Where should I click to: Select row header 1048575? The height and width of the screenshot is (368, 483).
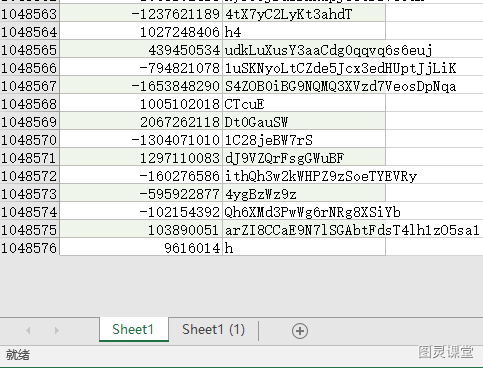[x=30, y=230]
